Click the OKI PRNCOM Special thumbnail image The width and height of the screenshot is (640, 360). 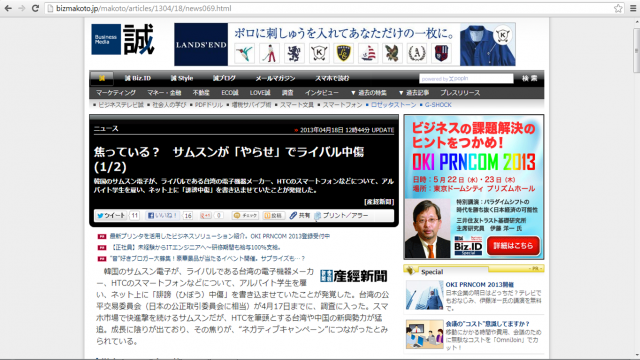pos(424,295)
